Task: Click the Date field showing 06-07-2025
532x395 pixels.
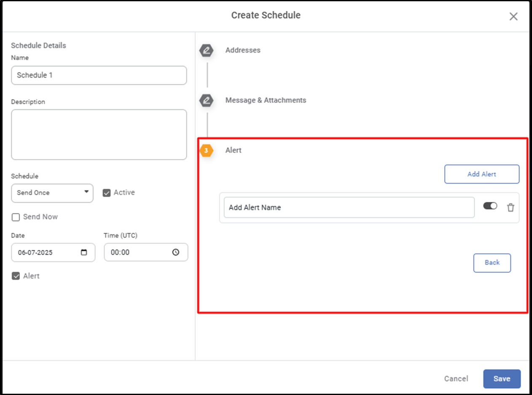Action: pos(53,253)
